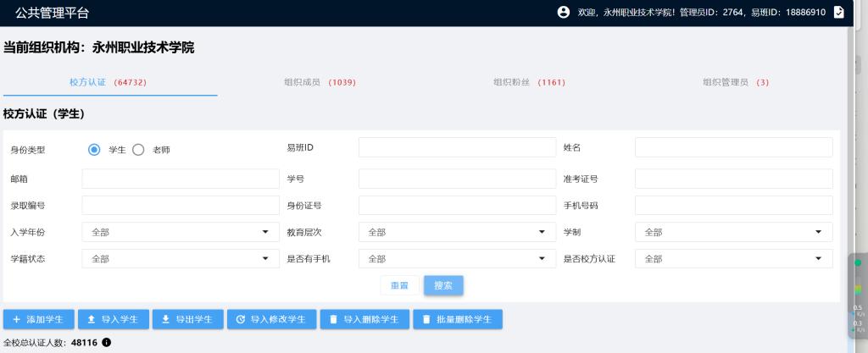
Task: Click the 搜索 button
Action: coord(443,285)
